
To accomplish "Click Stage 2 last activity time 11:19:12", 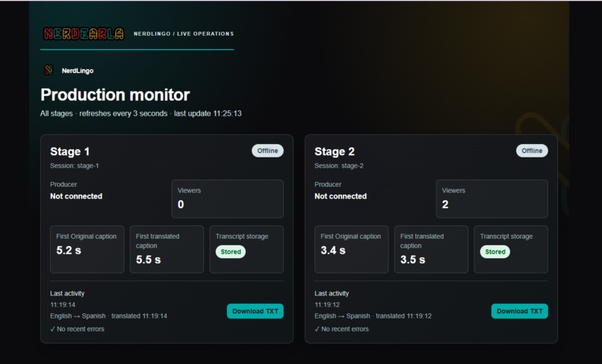I will [x=327, y=305].
